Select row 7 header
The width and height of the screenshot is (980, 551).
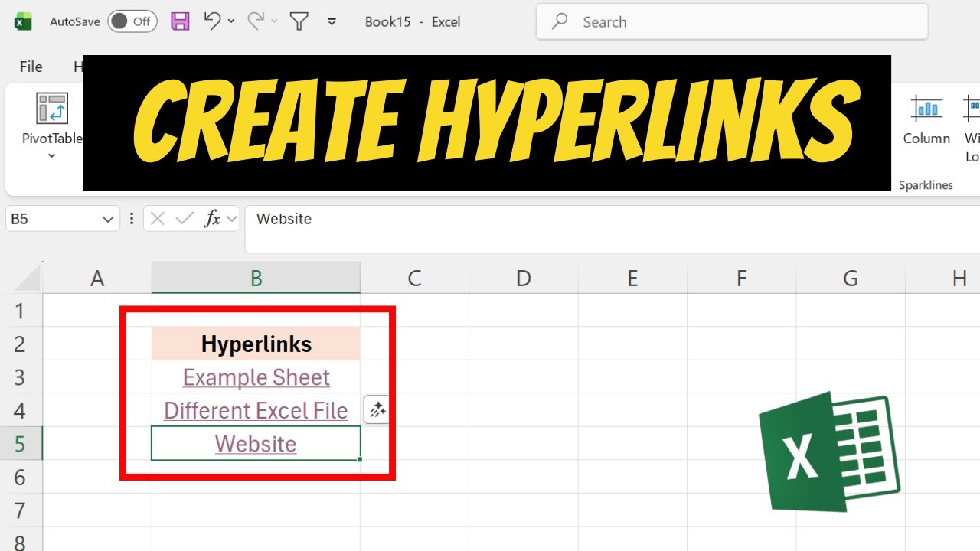click(21, 510)
